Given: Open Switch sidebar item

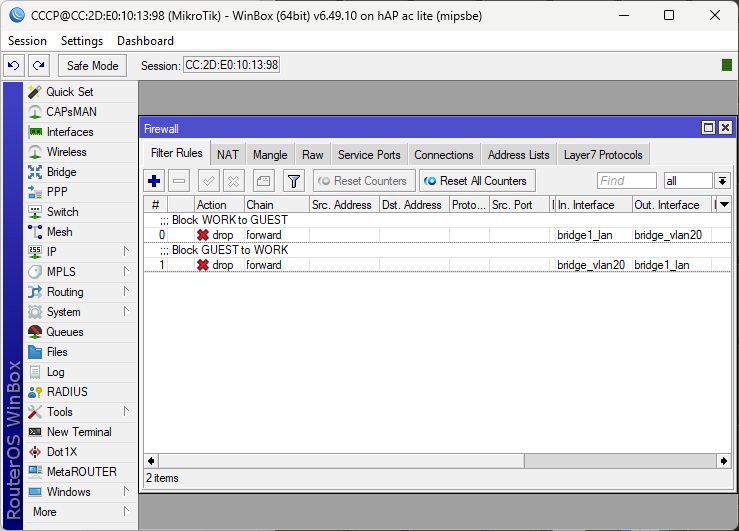Looking at the screenshot, I should [x=81, y=212].
